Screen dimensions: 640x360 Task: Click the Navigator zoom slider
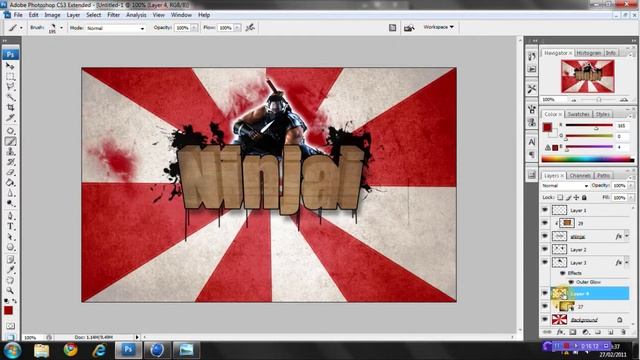[599, 100]
